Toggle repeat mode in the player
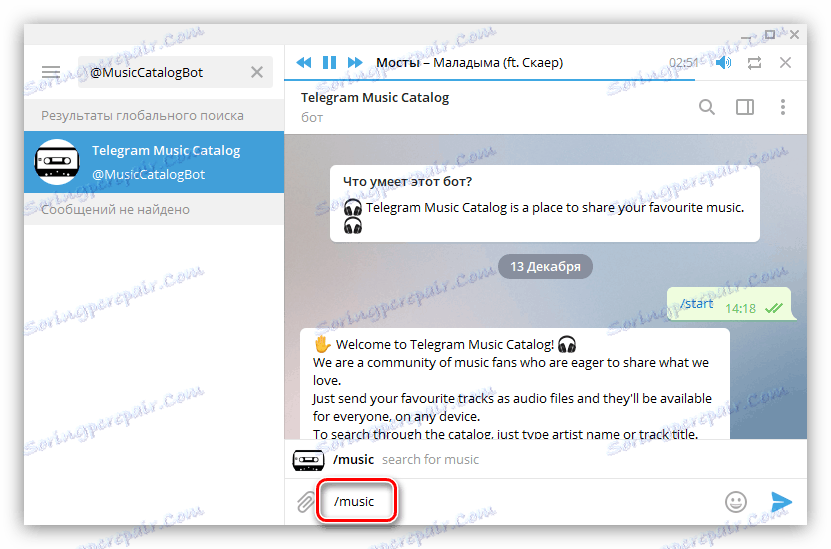This screenshot has height=549, width=831. 754,63
